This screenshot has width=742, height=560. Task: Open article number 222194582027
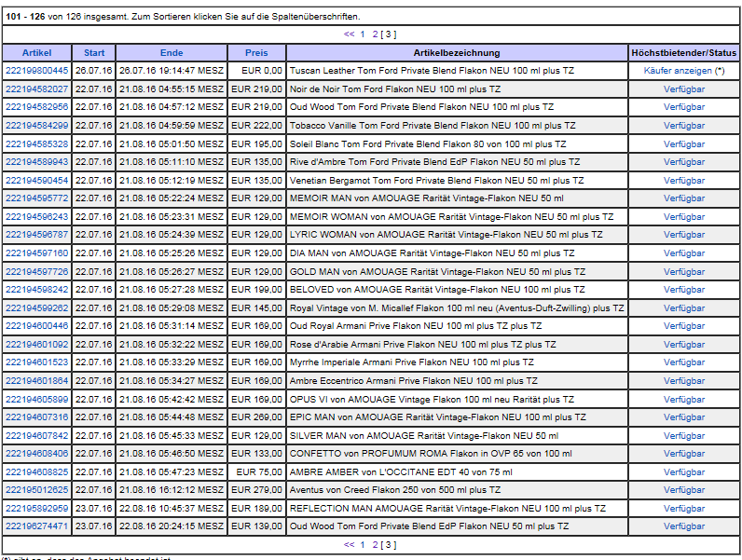click(37, 89)
